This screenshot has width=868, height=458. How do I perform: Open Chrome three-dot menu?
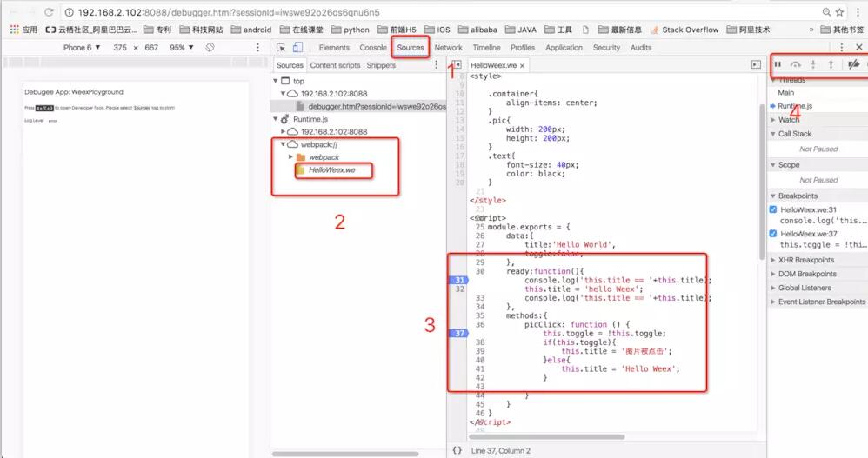pos(858,12)
